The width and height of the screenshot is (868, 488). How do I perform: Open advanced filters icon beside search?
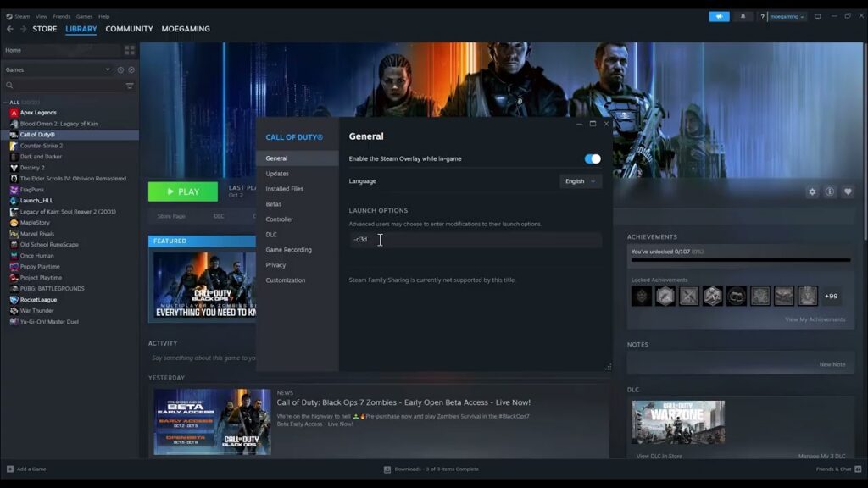pos(130,86)
